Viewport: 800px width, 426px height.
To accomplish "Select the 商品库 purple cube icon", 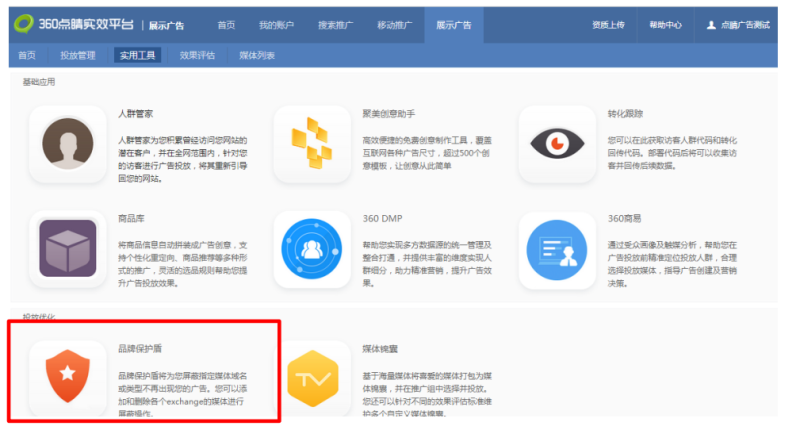I will pyautogui.click(x=68, y=249).
